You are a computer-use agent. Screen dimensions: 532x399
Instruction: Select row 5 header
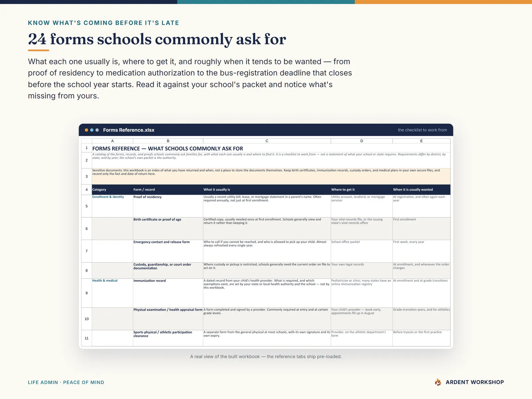(86, 206)
